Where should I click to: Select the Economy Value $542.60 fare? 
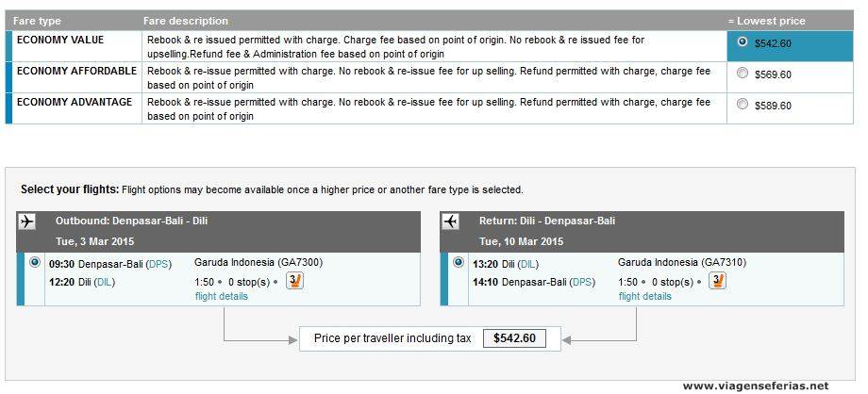click(x=743, y=42)
